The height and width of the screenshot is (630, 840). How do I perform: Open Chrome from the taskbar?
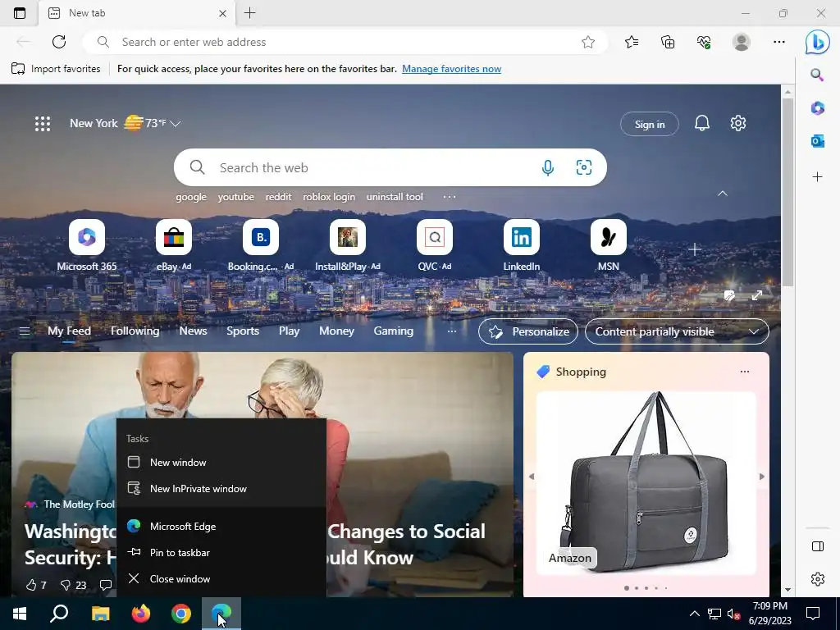pyautogui.click(x=181, y=614)
